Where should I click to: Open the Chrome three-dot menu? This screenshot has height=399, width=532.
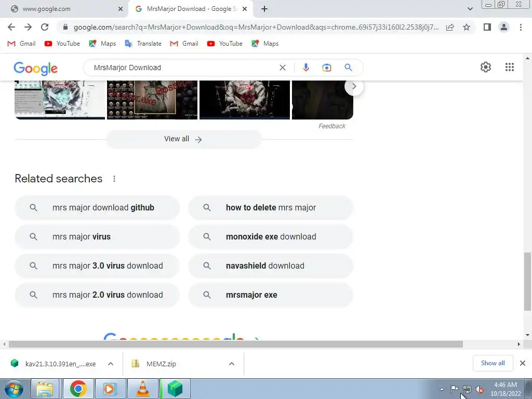pyautogui.click(x=521, y=27)
